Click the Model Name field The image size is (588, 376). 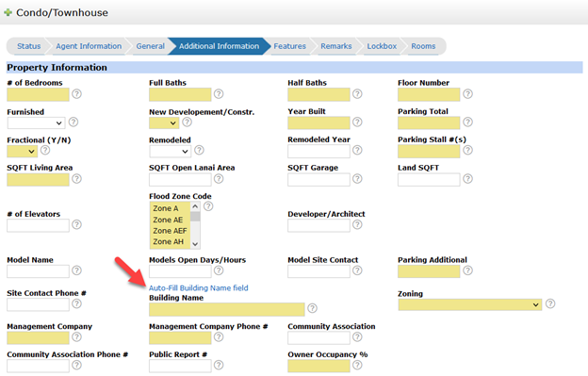pos(38,271)
